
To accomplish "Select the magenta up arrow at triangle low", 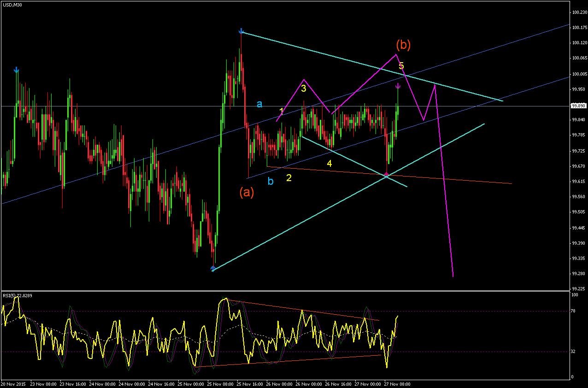I will (x=386, y=175).
